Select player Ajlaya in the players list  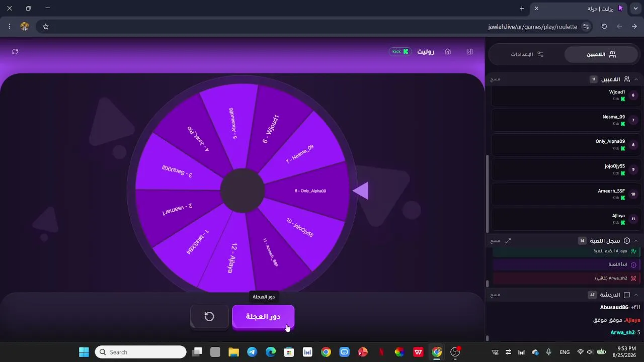click(566, 219)
